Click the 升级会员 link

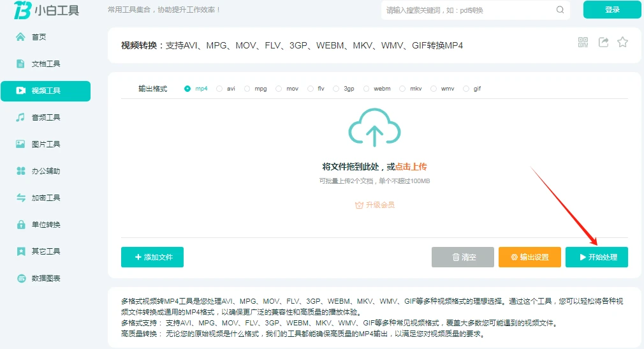[x=380, y=205]
